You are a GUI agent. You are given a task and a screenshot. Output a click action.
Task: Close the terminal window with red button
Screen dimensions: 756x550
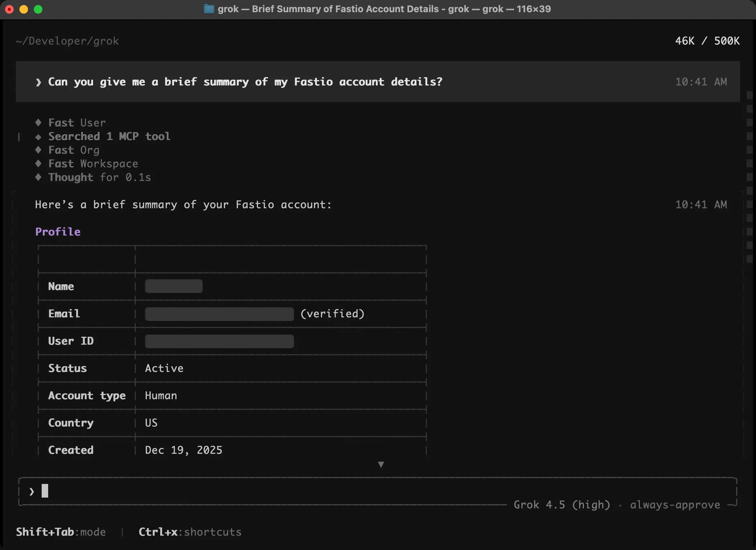9,9
